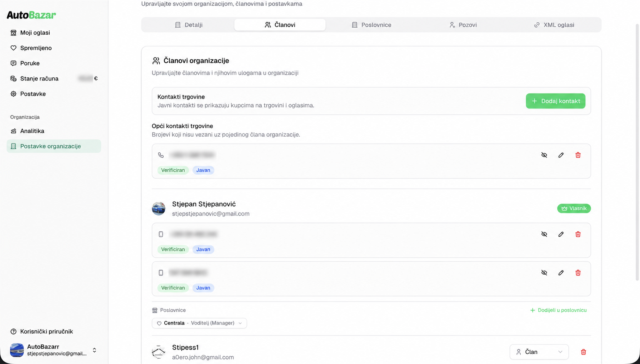Image resolution: width=640 pixels, height=364 pixels.
Task: Click Stjepan Stjepanović's profile avatar
Action: pyautogui.click(x=159, y=209)
